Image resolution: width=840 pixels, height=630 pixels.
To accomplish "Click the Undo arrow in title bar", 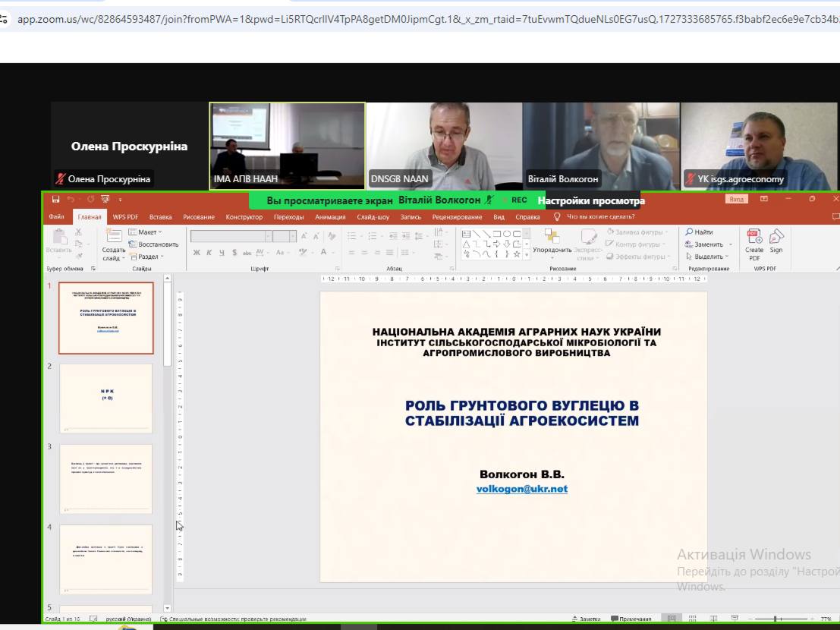I will coord(71,200).
